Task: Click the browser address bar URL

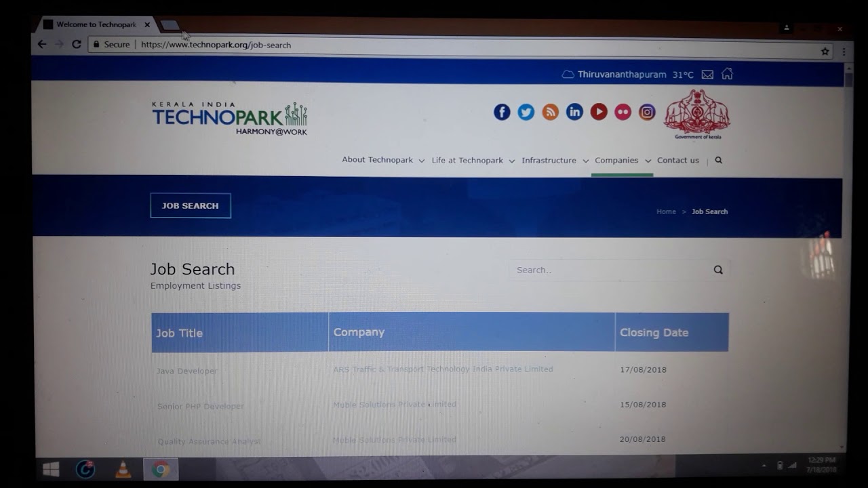Action: pos(216,45)
